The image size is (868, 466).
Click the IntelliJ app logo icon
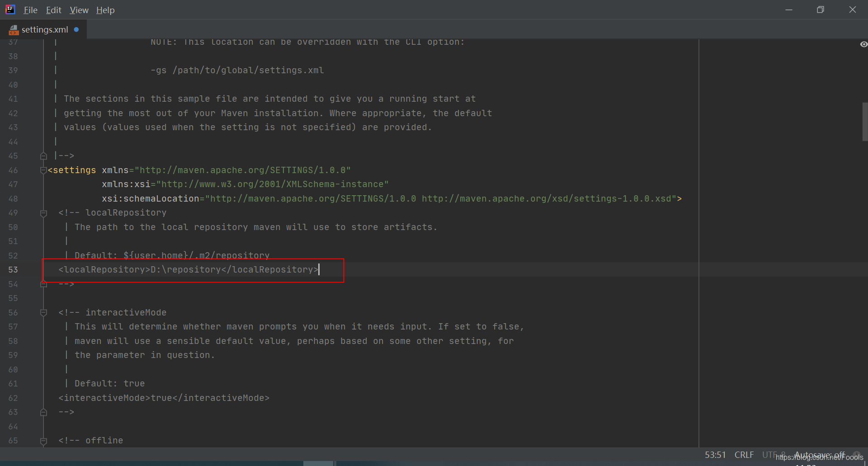pos(10,9)
